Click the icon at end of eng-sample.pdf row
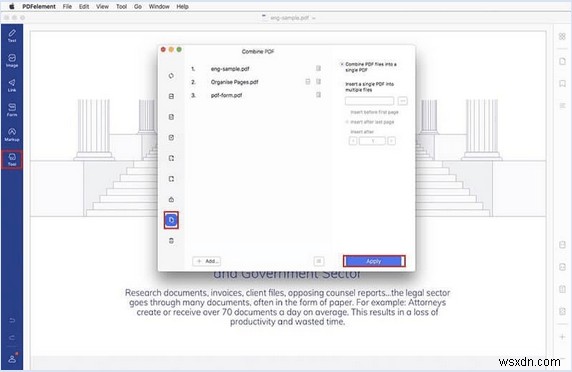 point(318,68)
